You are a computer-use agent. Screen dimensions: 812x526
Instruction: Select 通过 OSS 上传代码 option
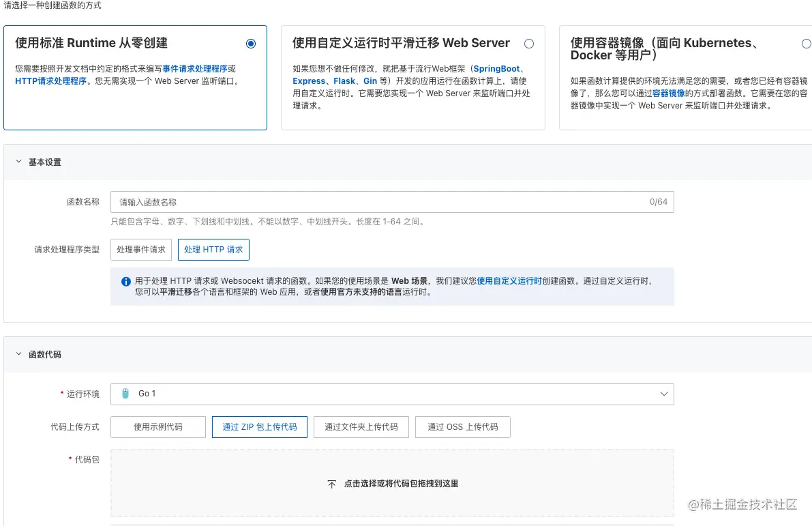[x=462, y=427]
